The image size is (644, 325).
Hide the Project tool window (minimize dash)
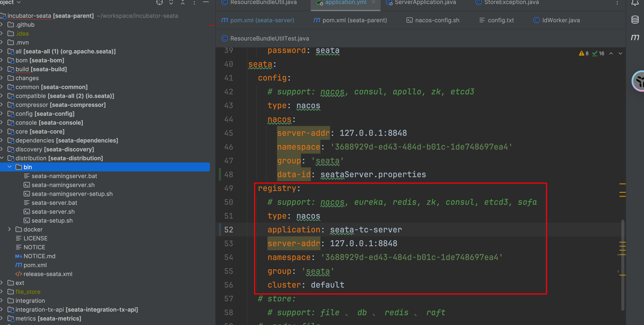(206, 2)
